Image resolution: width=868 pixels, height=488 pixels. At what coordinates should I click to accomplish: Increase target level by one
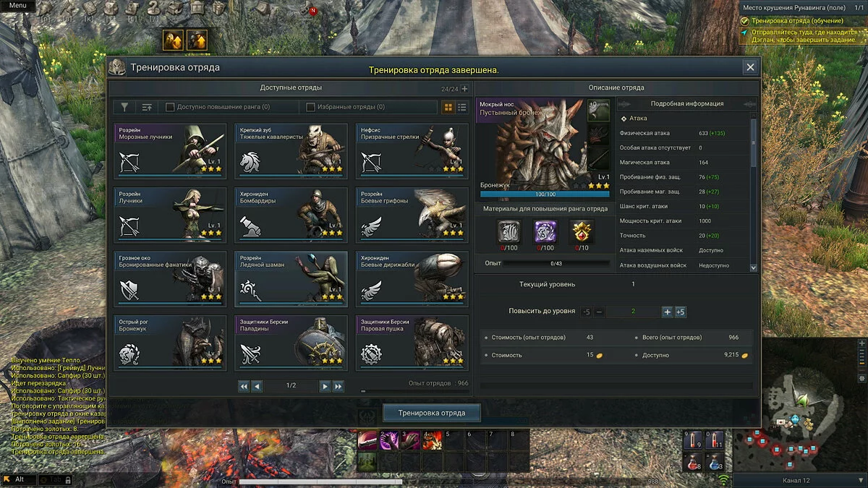[668, 312]
